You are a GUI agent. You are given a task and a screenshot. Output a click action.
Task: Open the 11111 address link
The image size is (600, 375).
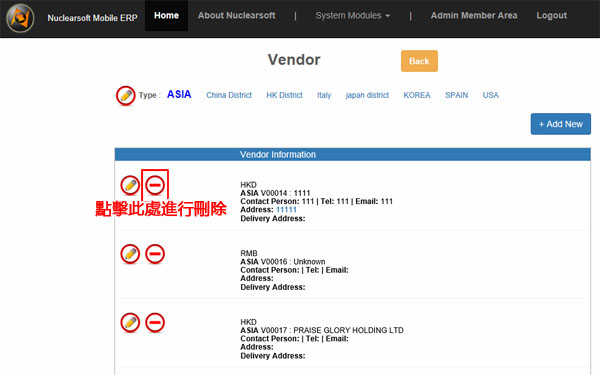pos(286,210)
